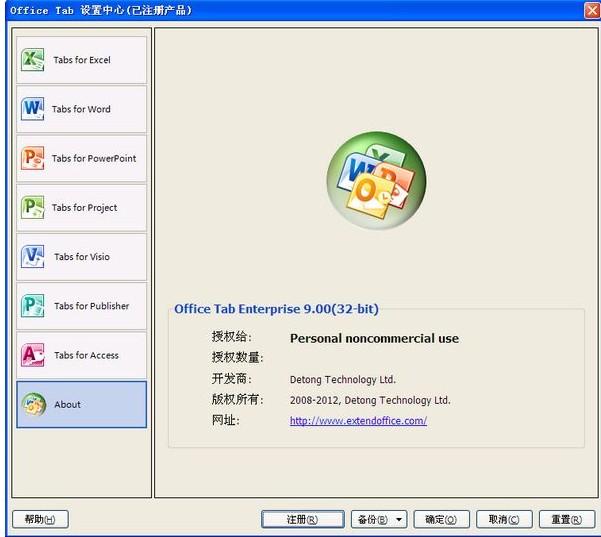This screenshot has width=601, height=537.
Task: Click the Publisher icon in sidebar
Action: click(33, 306)
